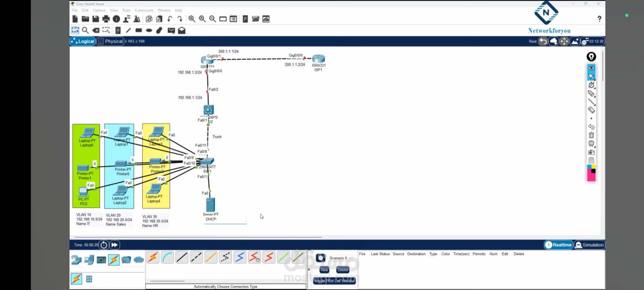
Task: Open the File menu
Action: [75, 10]
